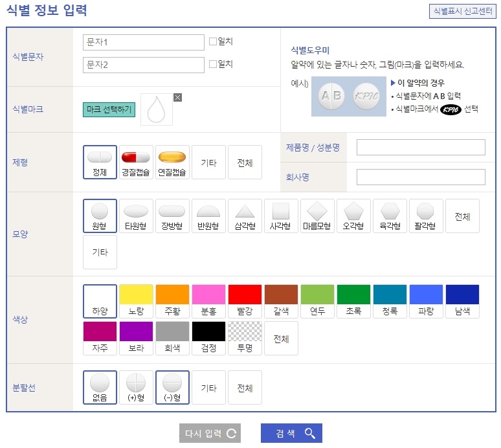Choose the 팔각형 octagon shape
This screenshot has height=448, width=501.
pos(426,216)
